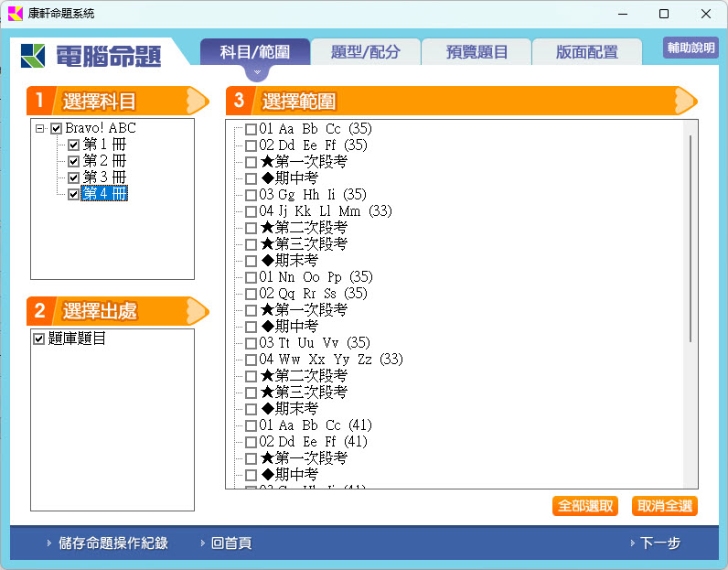Uncheck the 第 1 冊 checkbox

[x=73, y=145]
